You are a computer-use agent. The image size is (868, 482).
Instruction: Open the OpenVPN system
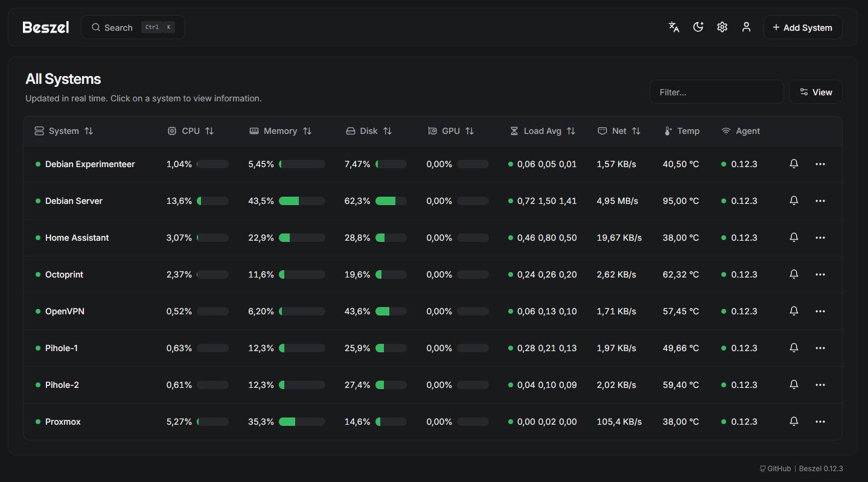(65, 311)
